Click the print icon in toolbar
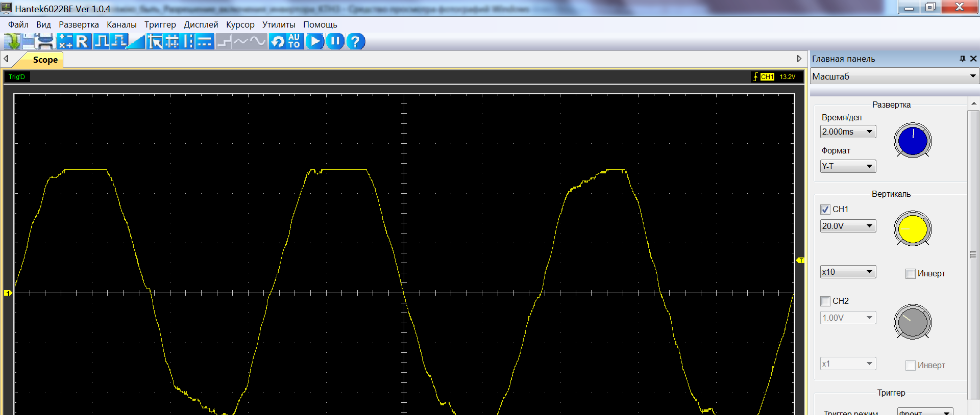 pyautogui.click(x=45, y=41)
